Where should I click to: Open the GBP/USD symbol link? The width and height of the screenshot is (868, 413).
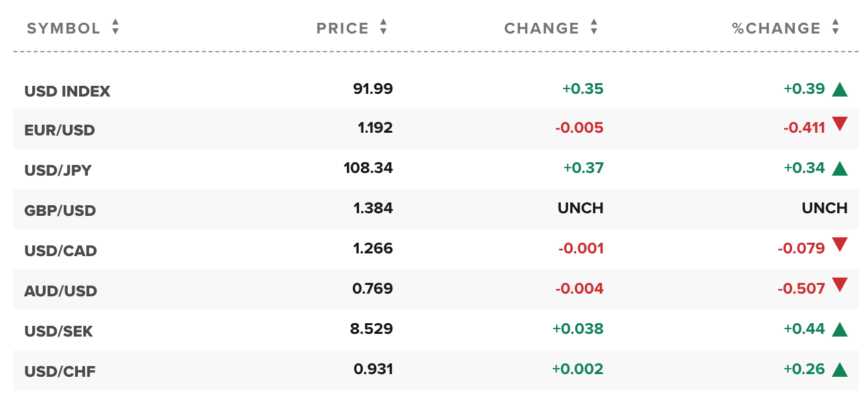click(x=60, y=211)
